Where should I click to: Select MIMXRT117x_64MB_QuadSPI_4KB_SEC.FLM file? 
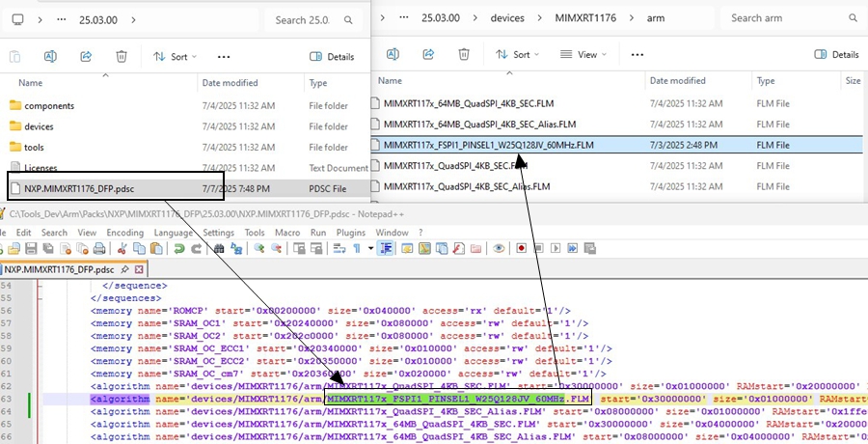click(469, 103)
